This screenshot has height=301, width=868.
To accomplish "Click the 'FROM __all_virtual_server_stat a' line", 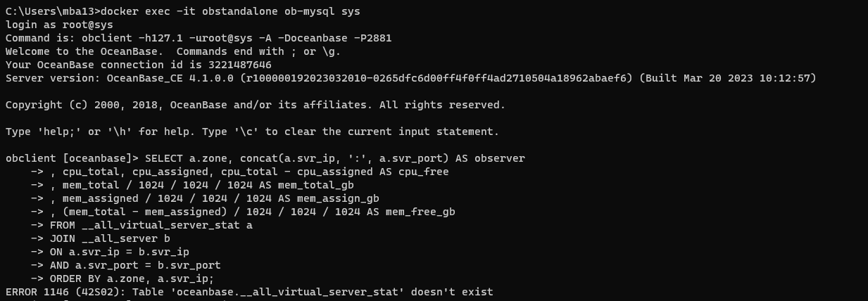I will point(151,225).
